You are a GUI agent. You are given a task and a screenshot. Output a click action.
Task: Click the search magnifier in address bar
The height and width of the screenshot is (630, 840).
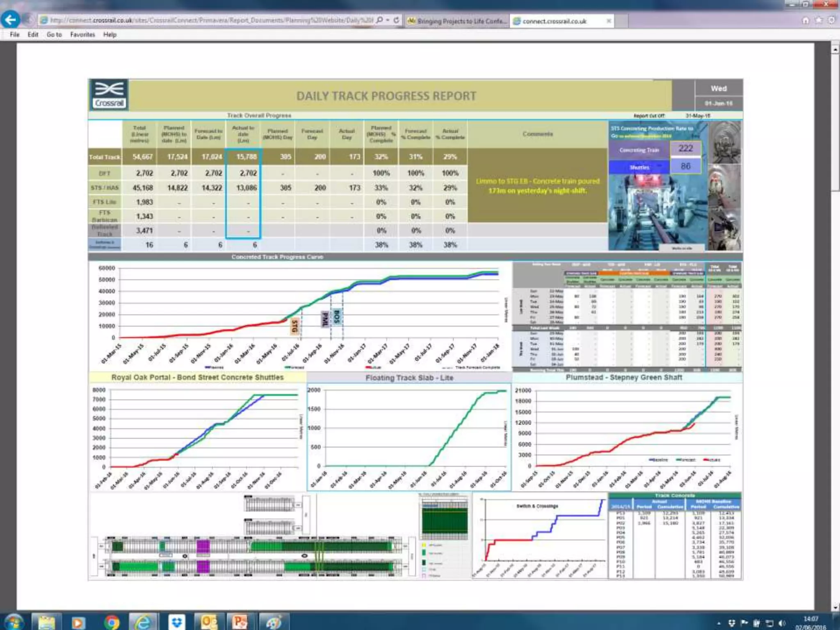[380, 20]
